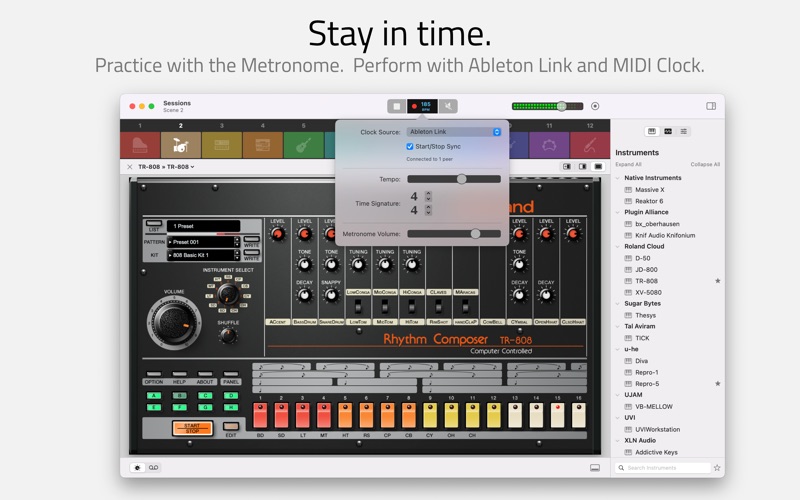Screen dimensions: 800x500
Task: Collapse the UJAM group
Action: 618,395
